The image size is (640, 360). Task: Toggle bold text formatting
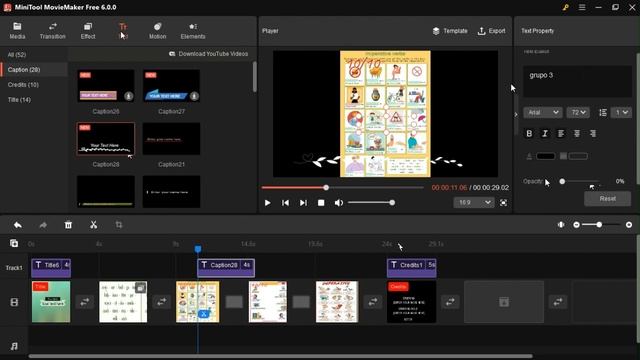[529, 133]
